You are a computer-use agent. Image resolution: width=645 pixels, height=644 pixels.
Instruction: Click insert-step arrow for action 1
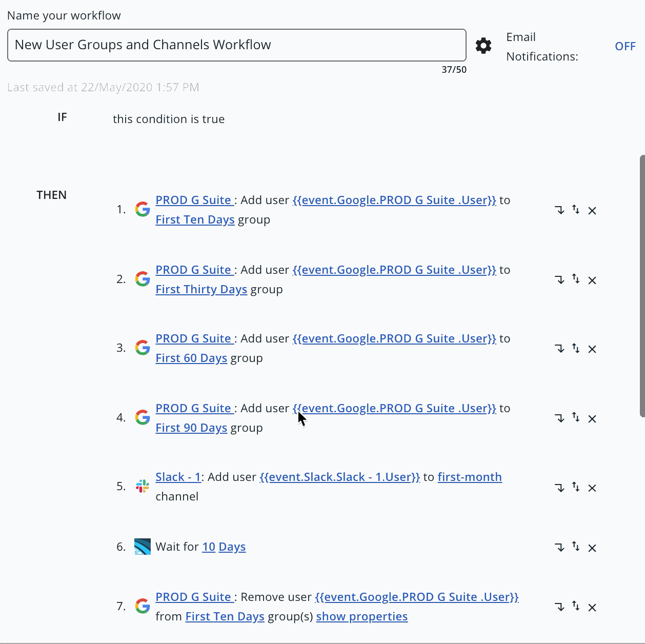tap(559, 210)
